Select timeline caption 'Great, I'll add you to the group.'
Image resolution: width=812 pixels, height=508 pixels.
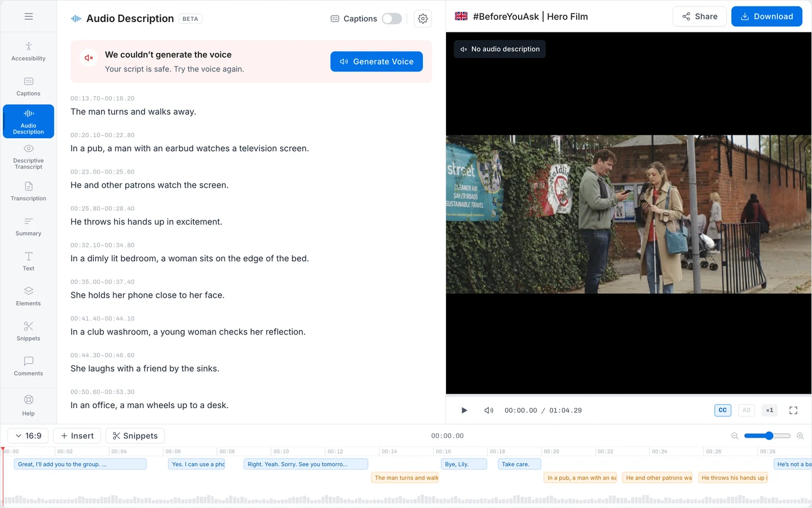click(x=80, y=464)
